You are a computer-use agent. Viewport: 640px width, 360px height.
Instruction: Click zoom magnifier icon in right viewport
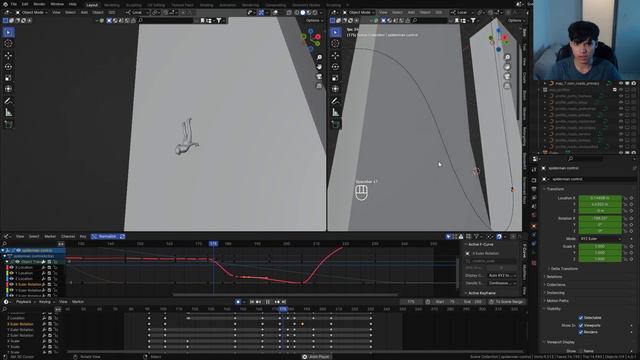point(507,58)
